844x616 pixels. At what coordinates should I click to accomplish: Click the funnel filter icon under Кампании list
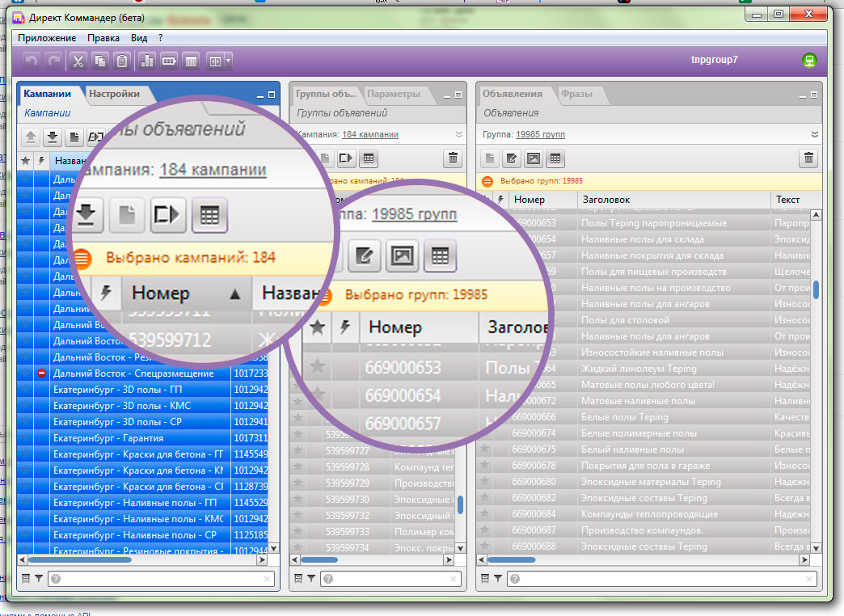tap(39, 578)
